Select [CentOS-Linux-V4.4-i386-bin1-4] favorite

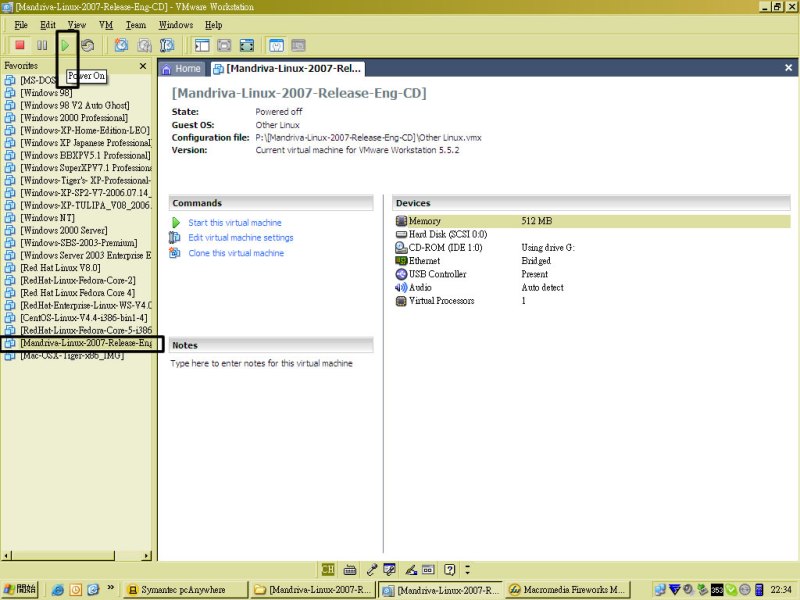point(84,318)
